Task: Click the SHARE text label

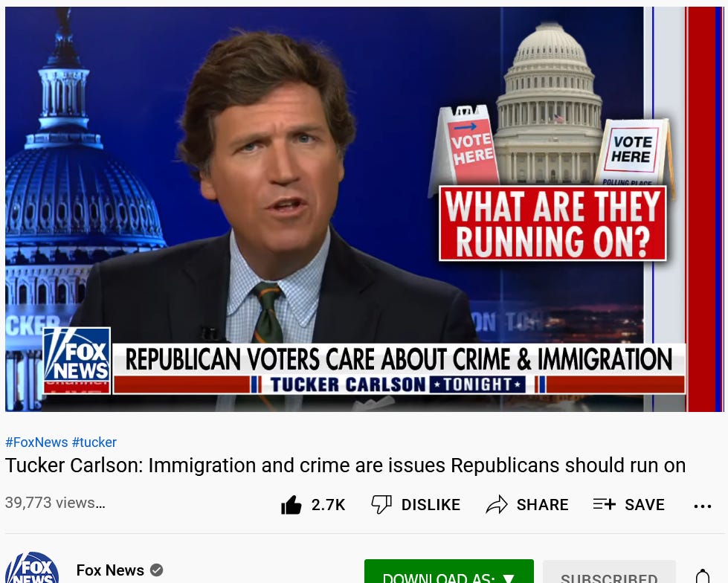Action: coord(542,505)
